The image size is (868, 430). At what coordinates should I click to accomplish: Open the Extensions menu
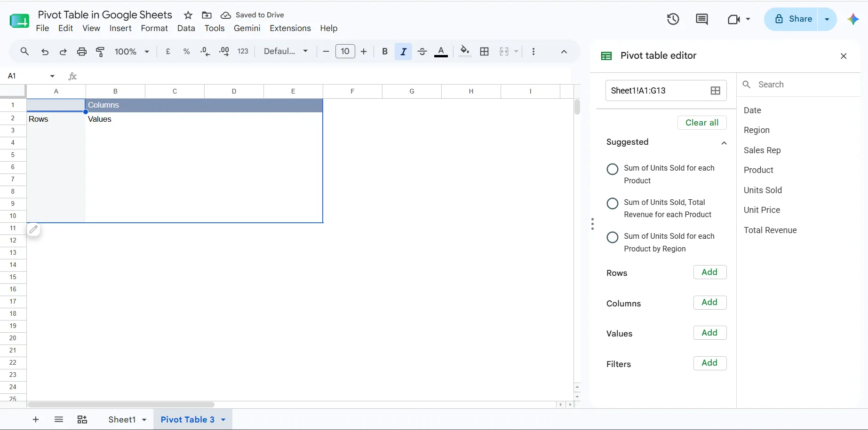click(x=290, y=28)
